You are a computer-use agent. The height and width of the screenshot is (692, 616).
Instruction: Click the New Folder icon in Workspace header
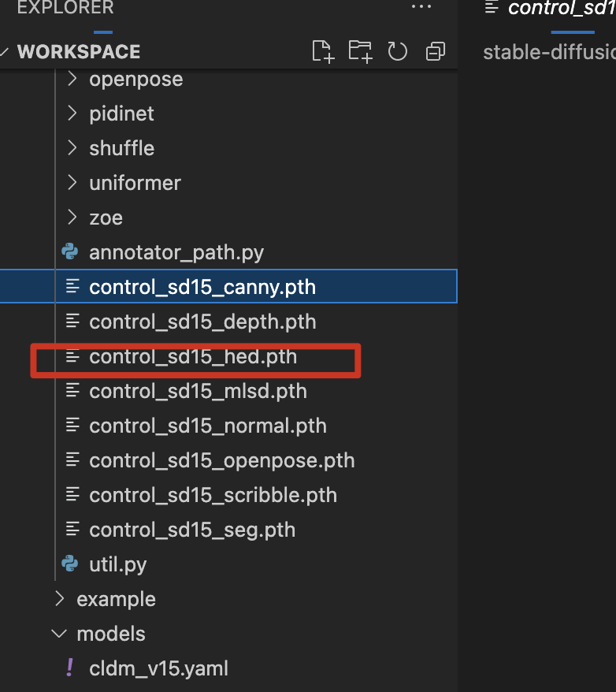pos(360,52)
